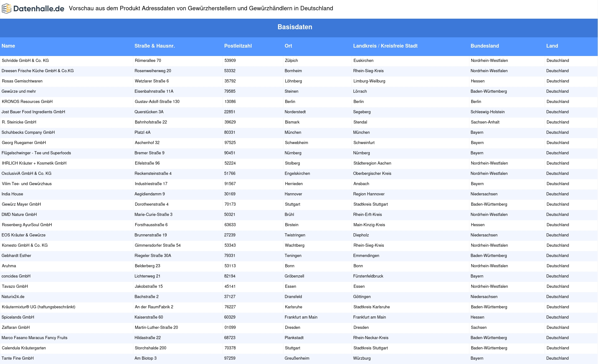
Task: Select the Rosas Gemischtwaren name cell
Action: [x=22, y=81]
